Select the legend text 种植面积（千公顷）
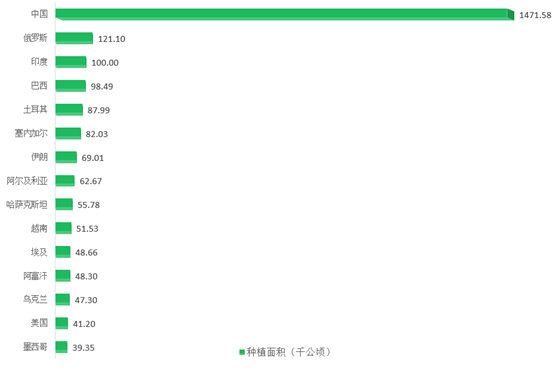 click(x=289, y=352)
